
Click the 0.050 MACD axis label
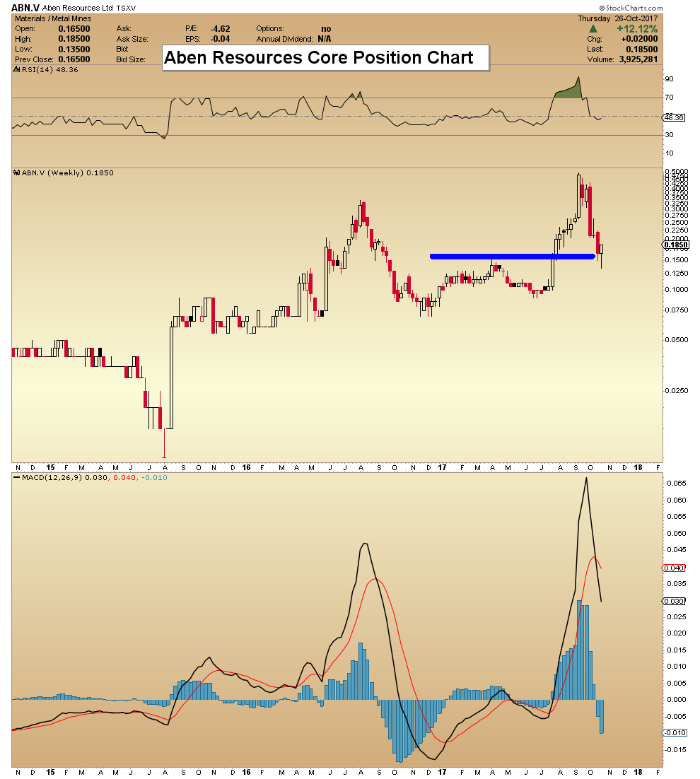coord(677,534)
